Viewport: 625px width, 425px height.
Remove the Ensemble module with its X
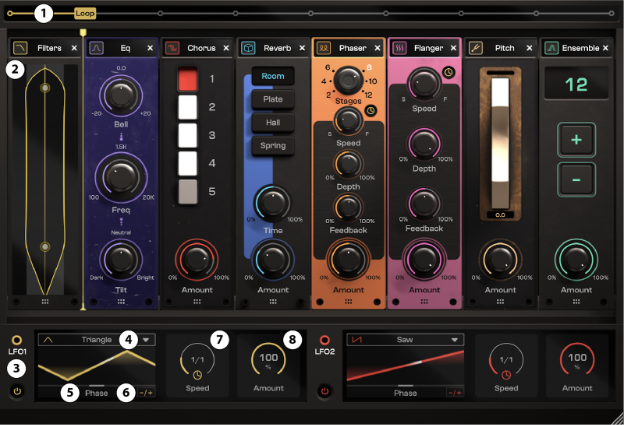tap(605, 48)
